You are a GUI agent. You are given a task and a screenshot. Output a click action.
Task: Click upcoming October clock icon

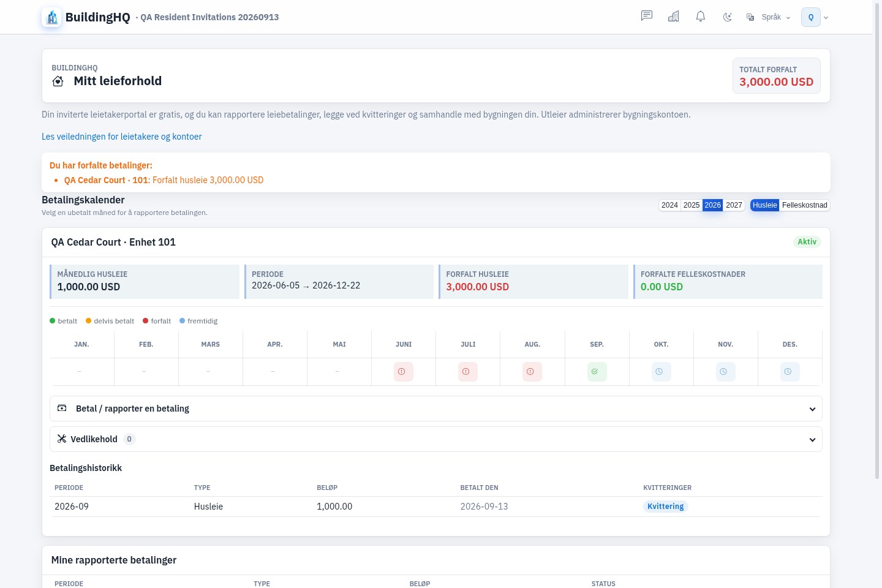(661, 372)
